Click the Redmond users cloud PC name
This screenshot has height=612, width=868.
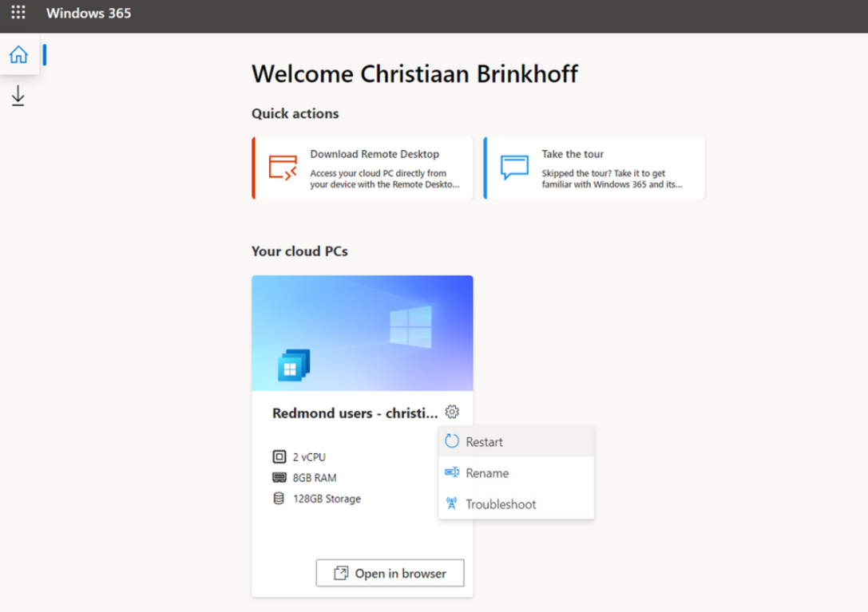click(355, 413)
